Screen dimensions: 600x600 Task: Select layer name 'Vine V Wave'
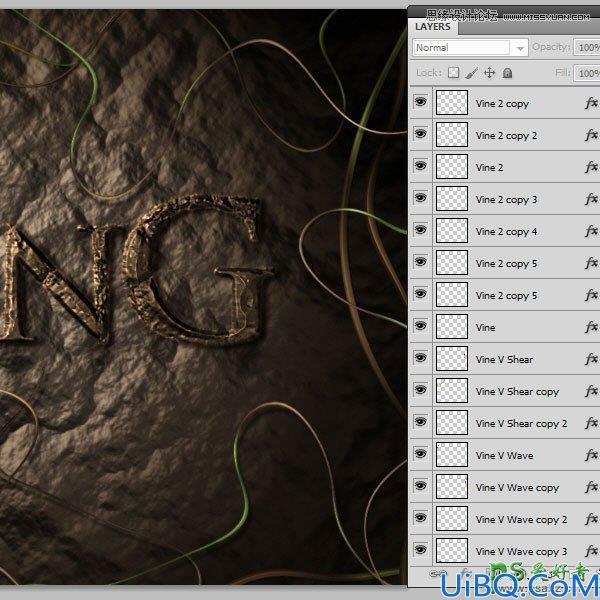click(x=504, y=456)
